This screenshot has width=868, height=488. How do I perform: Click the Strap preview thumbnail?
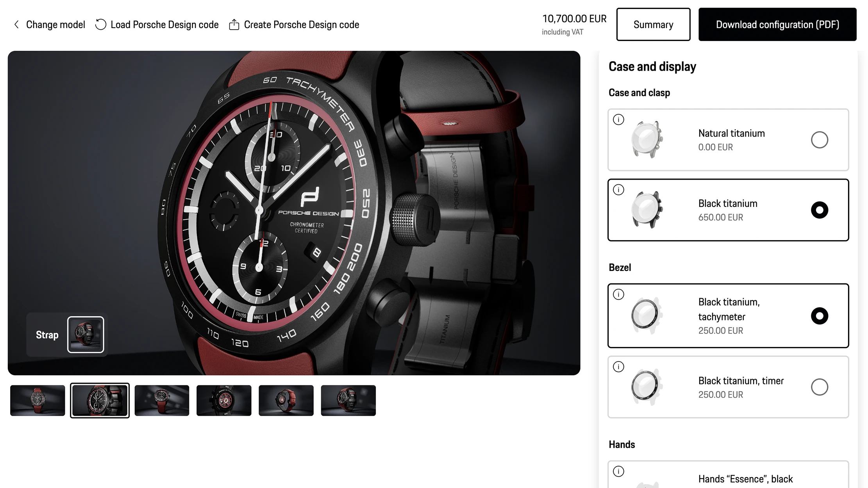click(x=86, y=335)
